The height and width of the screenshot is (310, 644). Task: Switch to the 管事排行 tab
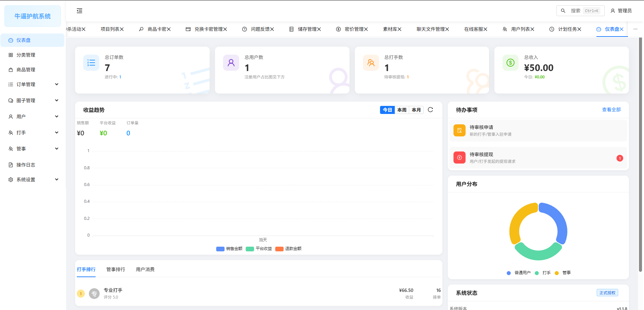pyautogui.click(x=115, y=269)
